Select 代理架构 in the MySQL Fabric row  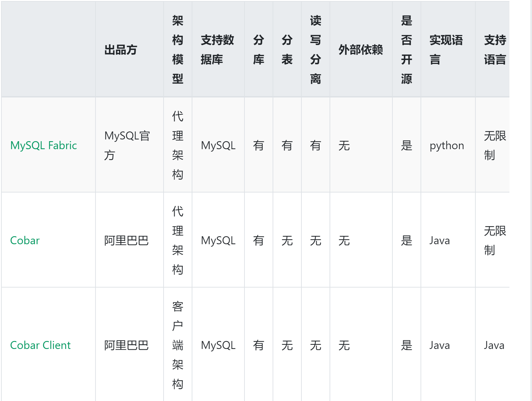(x=178, y=145)
